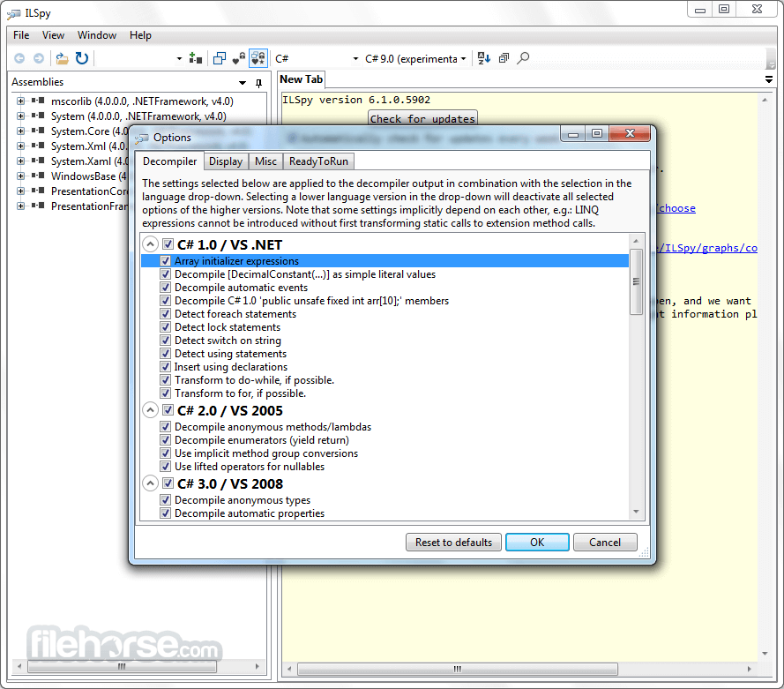Collapse the C# 3.0 / VS 2008 group
The height and width of the screenshot is (689, 784).
(x=151, y=483)
